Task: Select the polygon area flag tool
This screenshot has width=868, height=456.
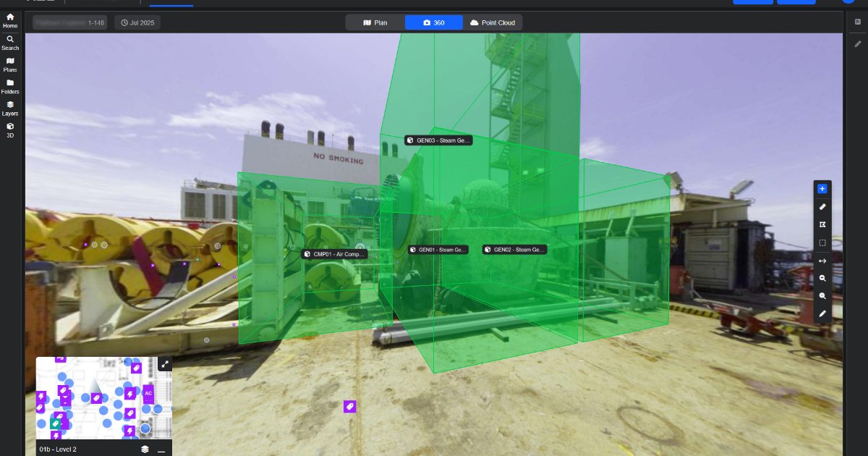Action: pos(822,225)
